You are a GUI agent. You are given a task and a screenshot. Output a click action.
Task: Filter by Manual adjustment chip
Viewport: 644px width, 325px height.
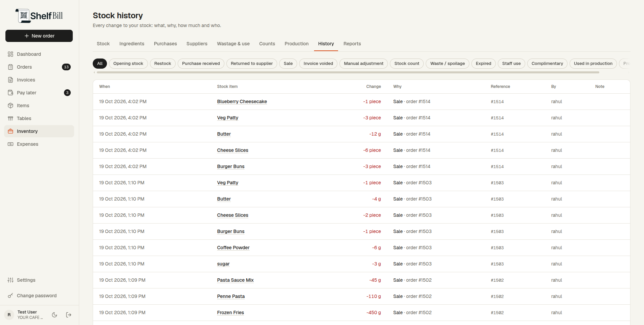coord(364,64)
